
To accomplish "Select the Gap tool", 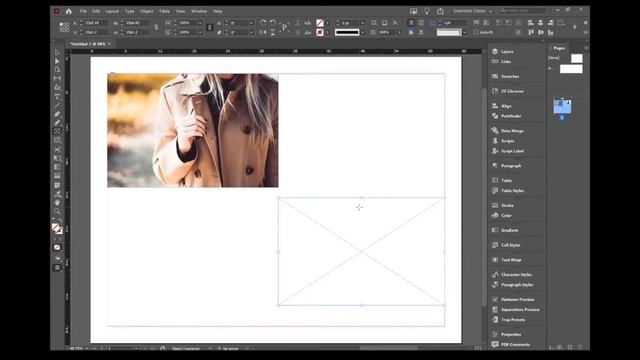I will 57,78.
